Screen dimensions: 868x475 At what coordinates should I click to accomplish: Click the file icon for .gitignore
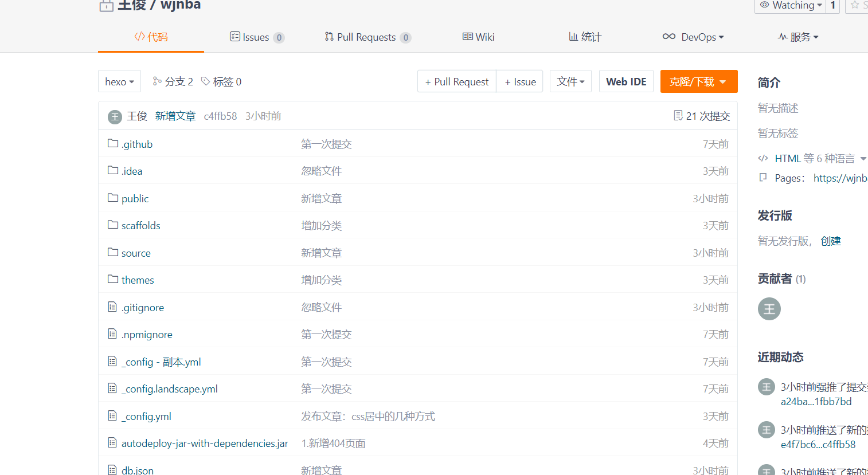click(112, 307)
